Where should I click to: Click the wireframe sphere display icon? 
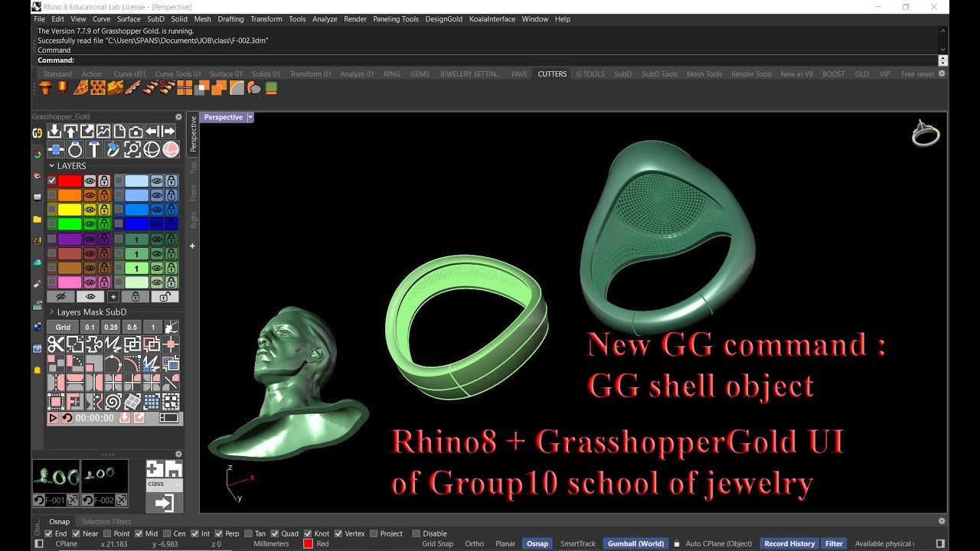click(x=152, y=149)
